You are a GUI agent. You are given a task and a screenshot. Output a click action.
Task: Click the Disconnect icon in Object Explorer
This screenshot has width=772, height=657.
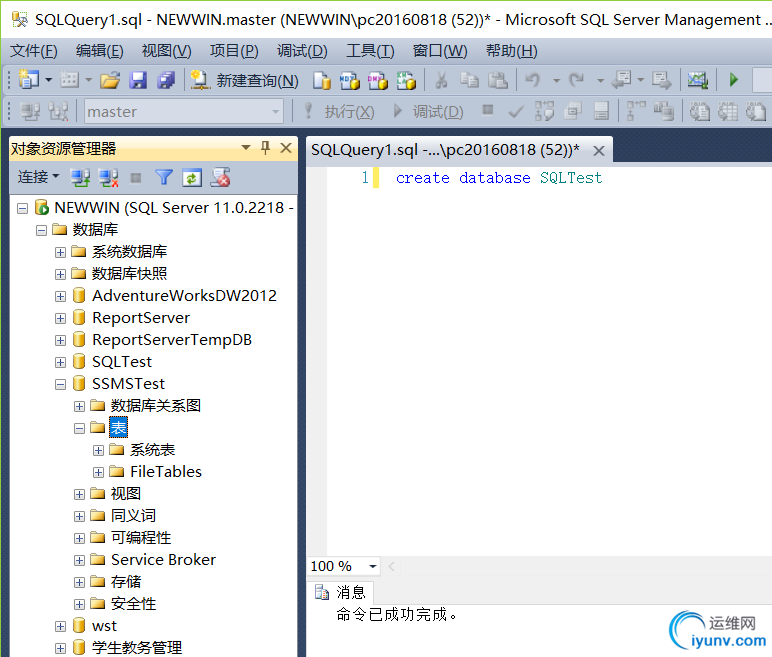(x=108, y=177)
